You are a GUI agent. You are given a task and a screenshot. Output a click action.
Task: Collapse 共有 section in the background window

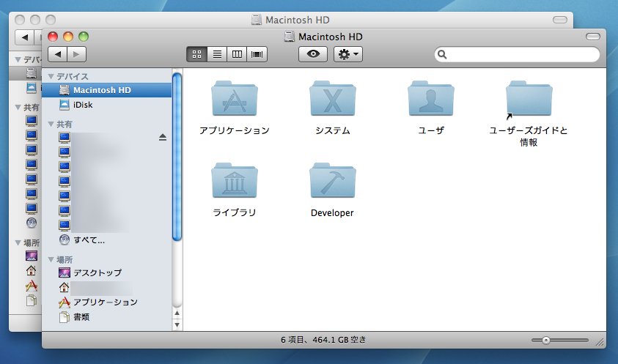pyautogui.click(x=18, y=107)
